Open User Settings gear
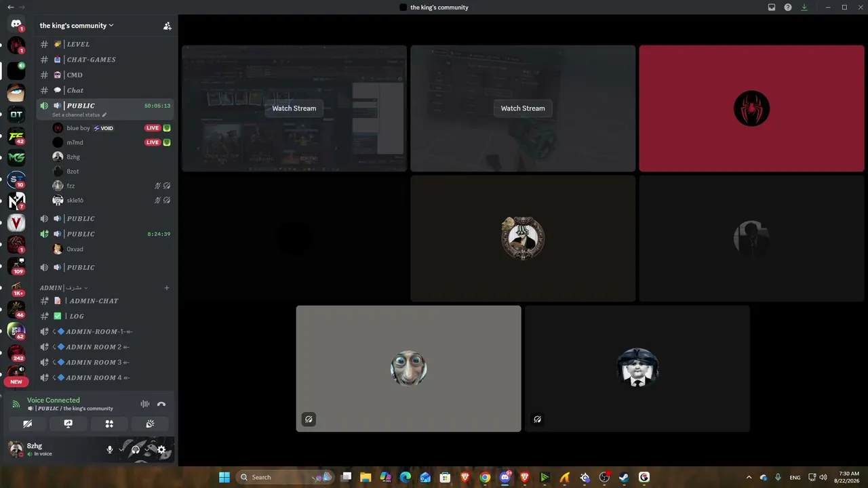The width and height of the screenshot is (868, 488). 161,449
